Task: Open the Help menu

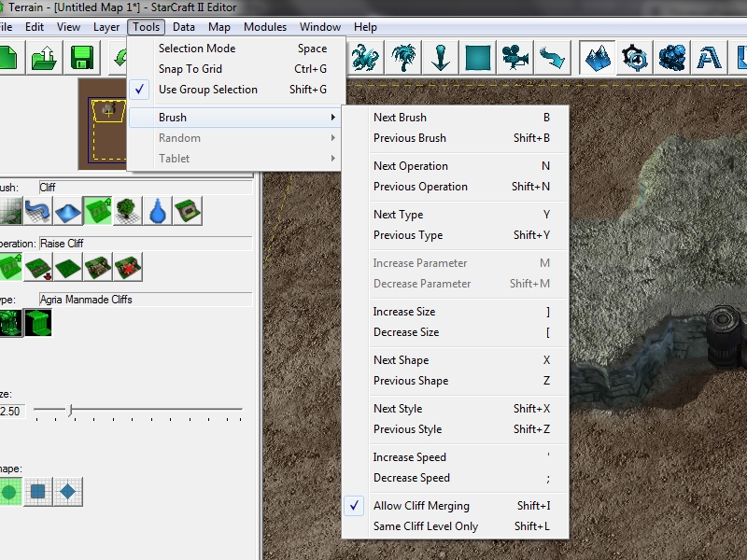Action: (x=365, y=27)
